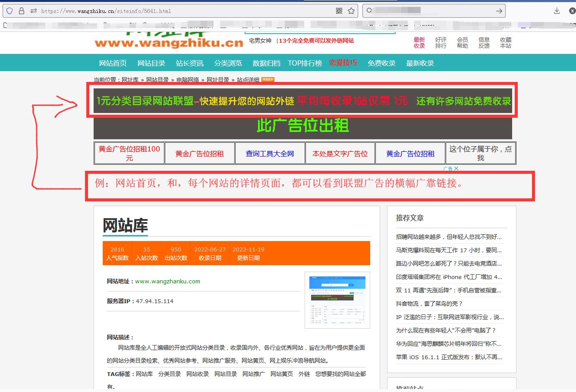
Task: Close the ad with the X icon
Action: click(456, 169)
